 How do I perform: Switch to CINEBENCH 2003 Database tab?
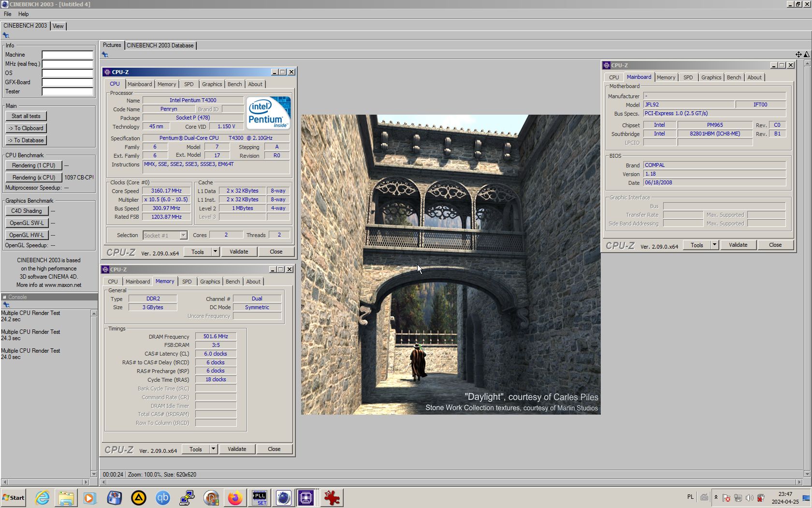(x=160, y=45)
